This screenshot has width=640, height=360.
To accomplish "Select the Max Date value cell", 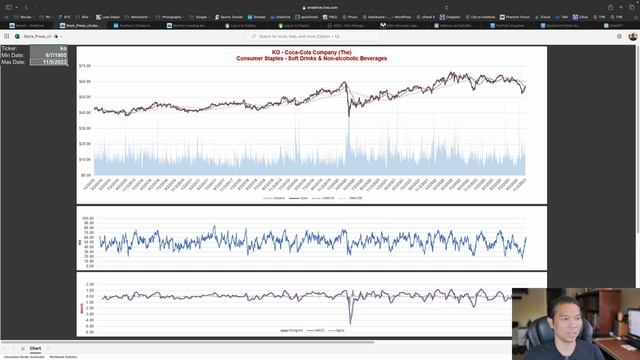I will (x=49, y=62).
